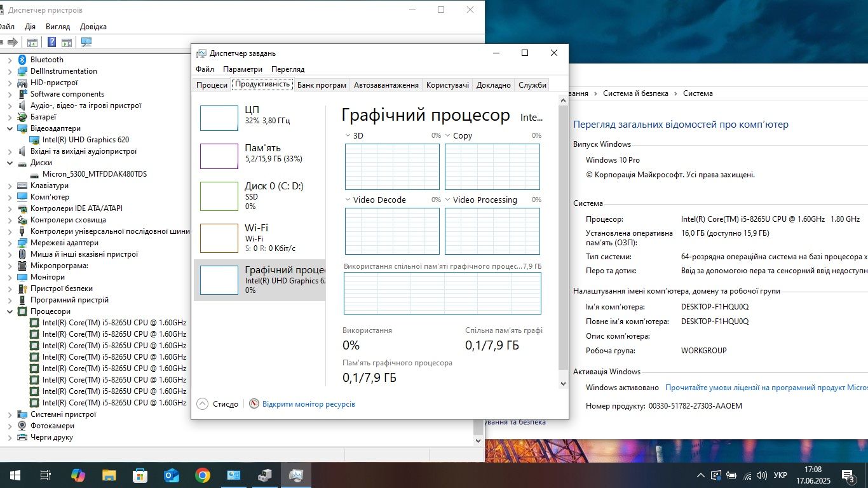
Task: Open the 3D engine graph dropdown
Action: [x=348, y=135]
